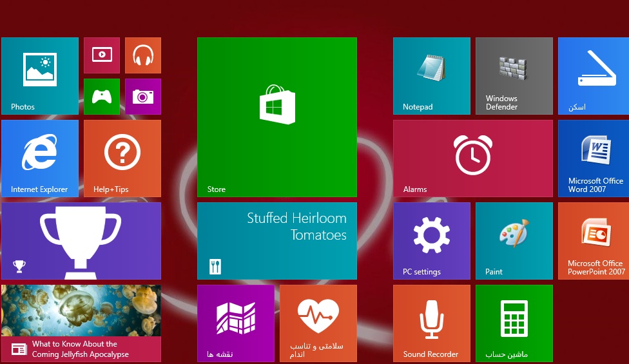Launch the Video small tile
The height and width of the screenshot is (364, 629).
click(102, 55)
